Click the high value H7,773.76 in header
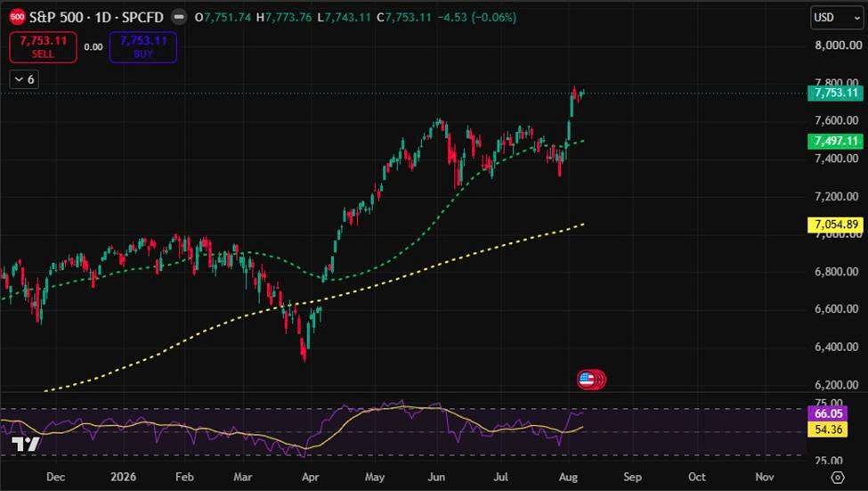Screen dimensions: 868x491 tap(284, 17)
